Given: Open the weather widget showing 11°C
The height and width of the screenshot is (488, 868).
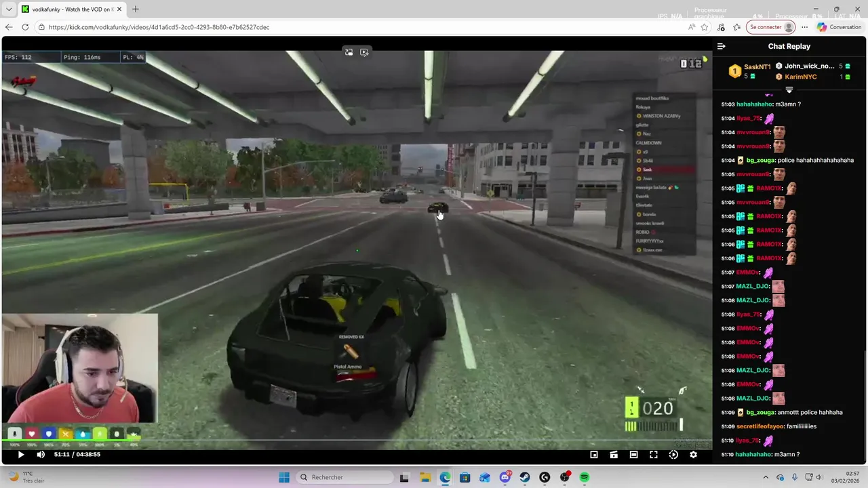Looking at the screenshot, I should click(x=26, y=477).
